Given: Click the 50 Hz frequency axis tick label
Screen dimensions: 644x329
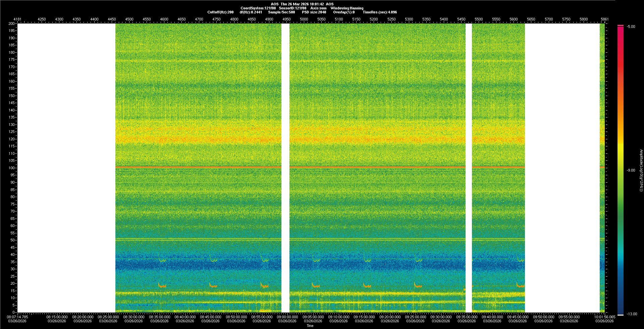Looking at the screenshot, I should click(x=12, y=240).
